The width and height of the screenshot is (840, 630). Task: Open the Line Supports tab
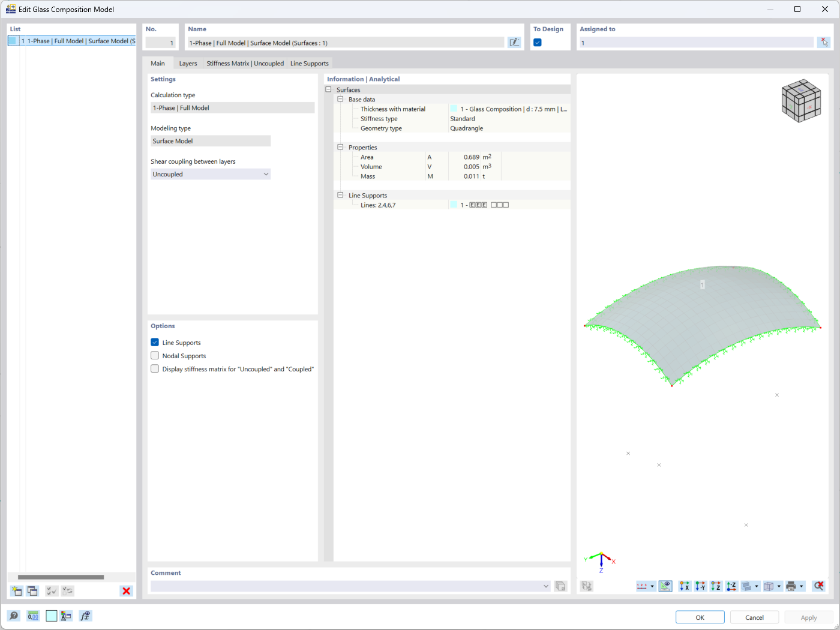point(310,63)
